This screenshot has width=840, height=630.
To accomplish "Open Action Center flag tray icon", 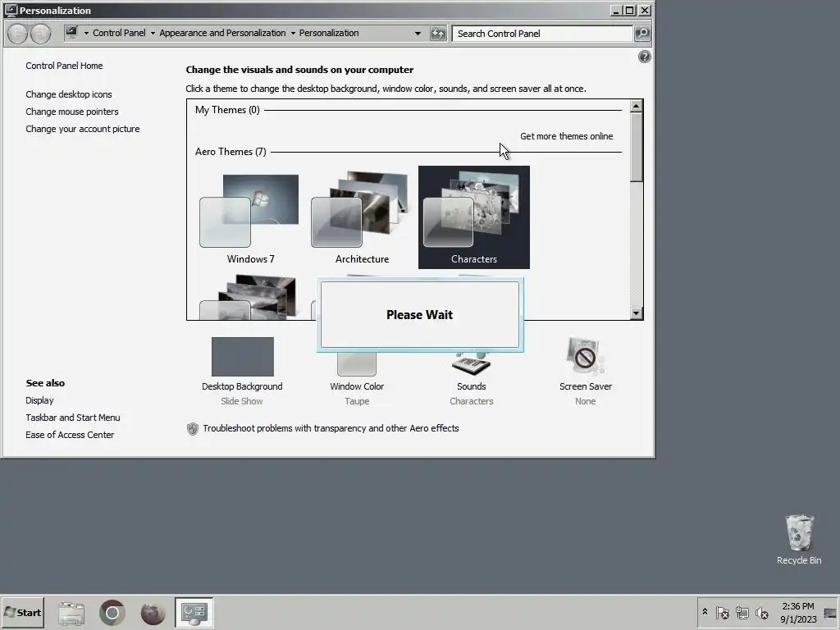I will (722, 612).
